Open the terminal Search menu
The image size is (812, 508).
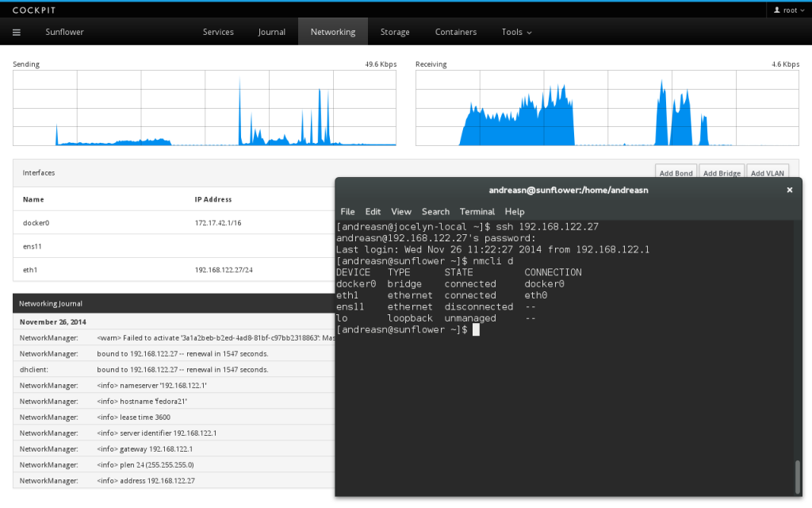tap(435, 212)
